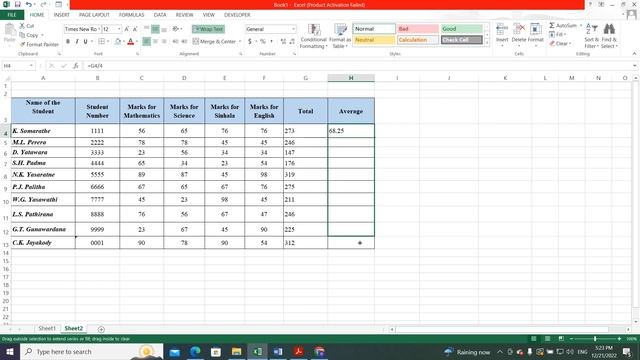This screenshot has width=640, height=360.
Task: Apply the Good cell style
Action: pyautogui.click(x=462, y=29)
